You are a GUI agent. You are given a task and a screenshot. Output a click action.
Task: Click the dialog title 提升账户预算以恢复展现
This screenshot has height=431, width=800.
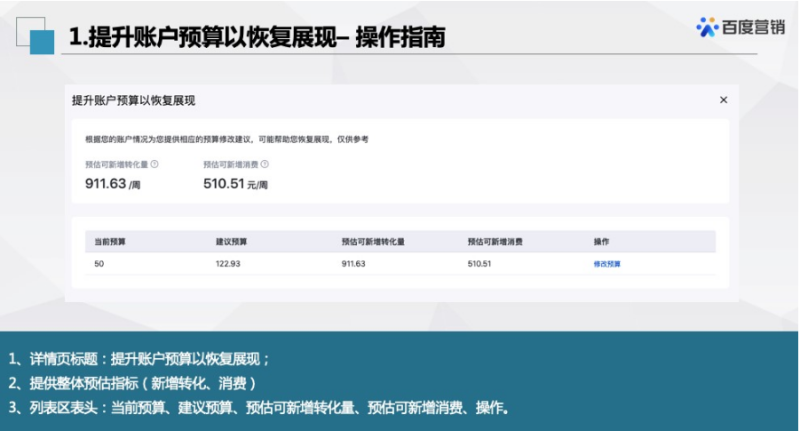pyautogui.click(x=133, y=100)
